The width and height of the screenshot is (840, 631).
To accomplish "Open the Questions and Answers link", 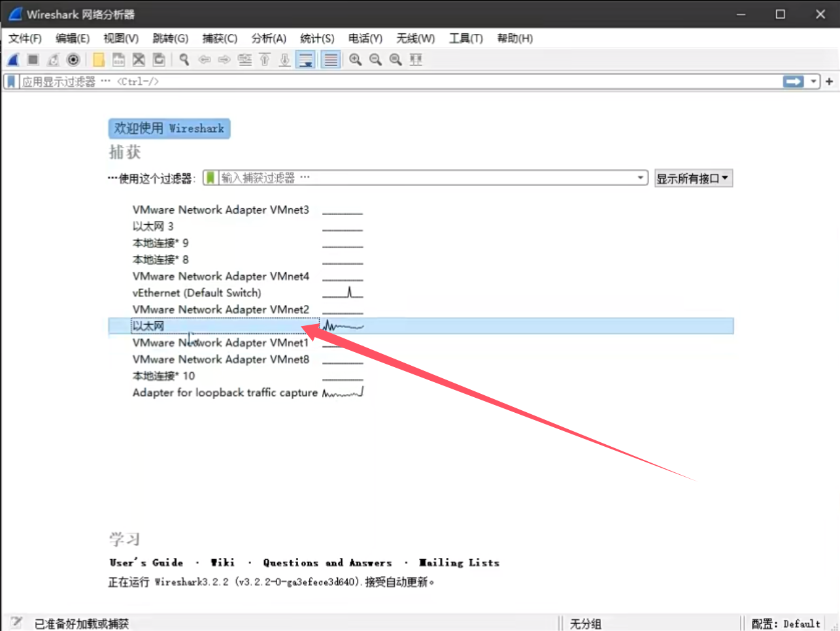I will pyautogui.click(x=328, y=562).
